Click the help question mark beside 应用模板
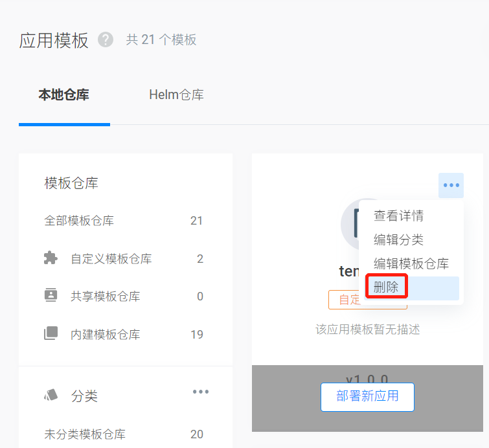Image resolution: width=489 pixels, height=448 pixels. pyautogui.click(x=106, y=40)
